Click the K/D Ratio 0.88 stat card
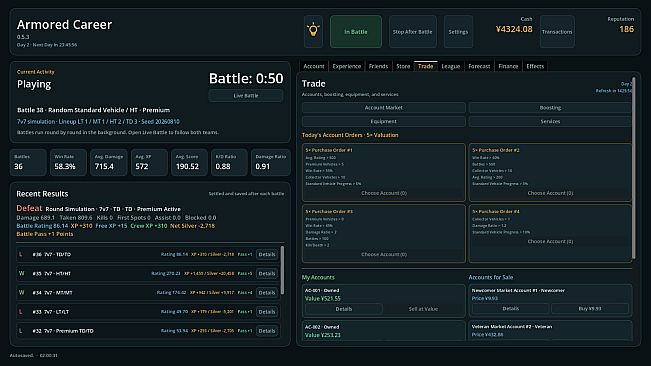This screenshot has width=651, height=366. (229, 162)
